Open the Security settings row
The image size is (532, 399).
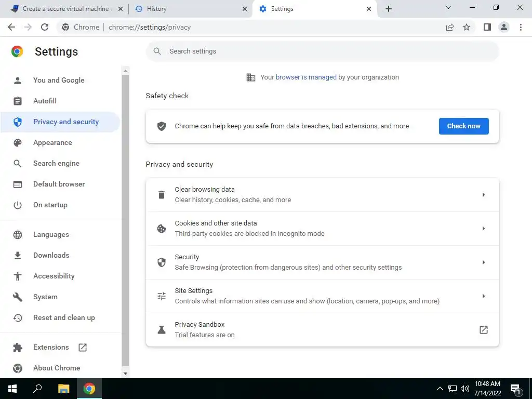322,262
